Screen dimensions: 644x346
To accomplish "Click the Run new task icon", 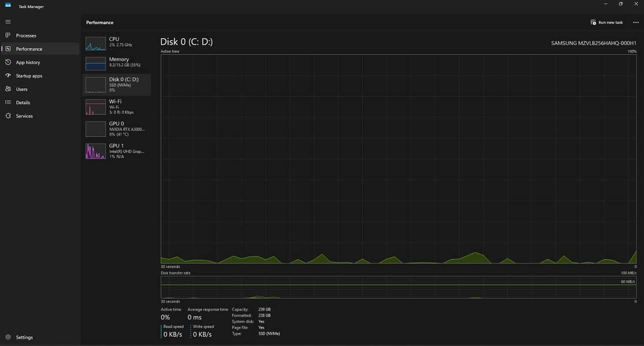I will tap(593, 22).
